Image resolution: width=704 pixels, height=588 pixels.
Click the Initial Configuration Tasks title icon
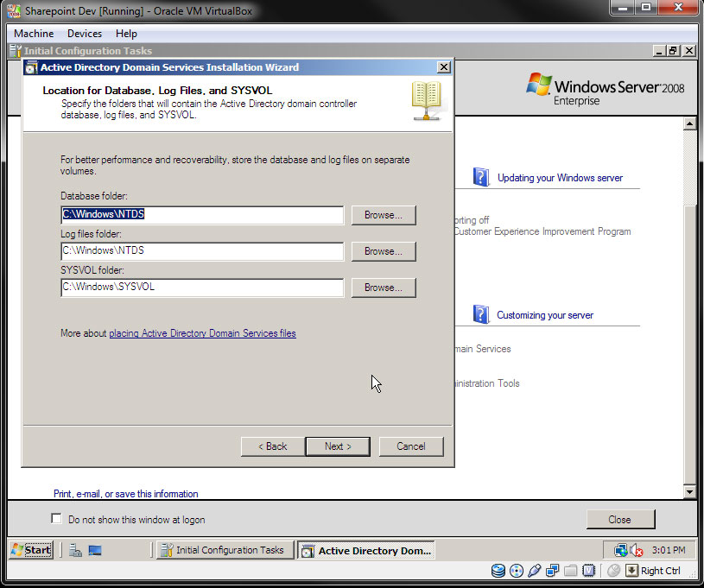click(x=16, y=51)
